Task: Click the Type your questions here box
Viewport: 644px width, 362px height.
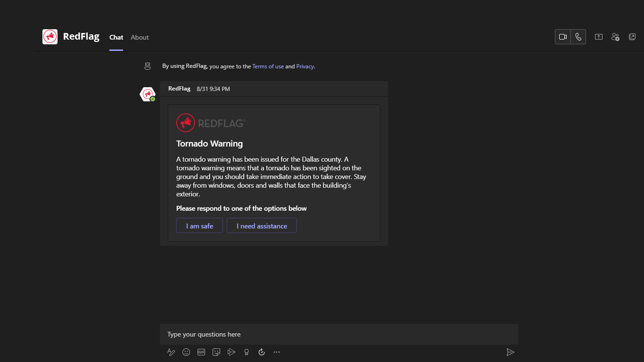Action: click(339, 334)
